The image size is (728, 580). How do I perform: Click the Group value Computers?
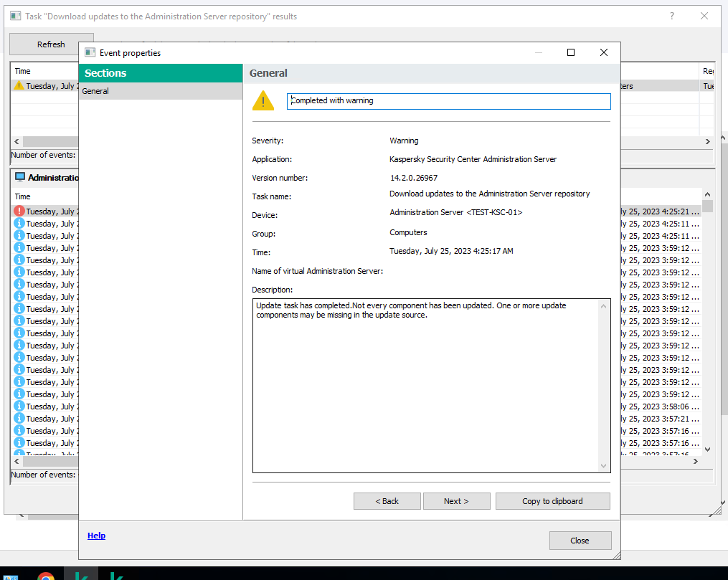409,232
